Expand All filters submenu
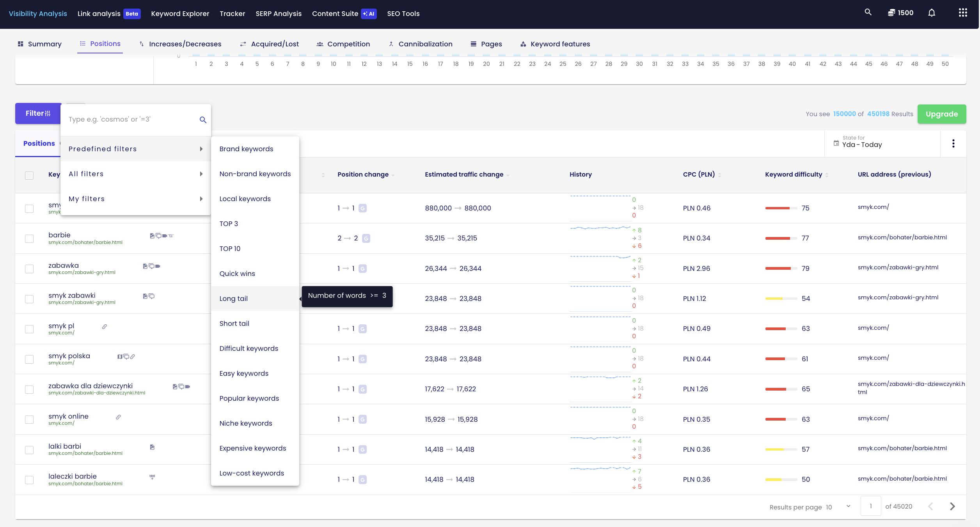The image size is (980, 527). (136, 174)
